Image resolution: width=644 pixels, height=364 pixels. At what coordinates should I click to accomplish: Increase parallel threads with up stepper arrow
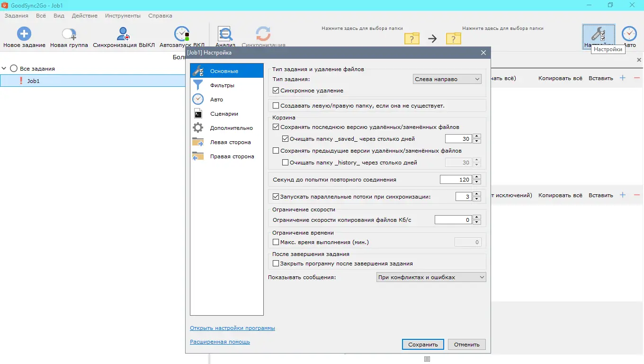pyautogui.click(x=476, y=194)
